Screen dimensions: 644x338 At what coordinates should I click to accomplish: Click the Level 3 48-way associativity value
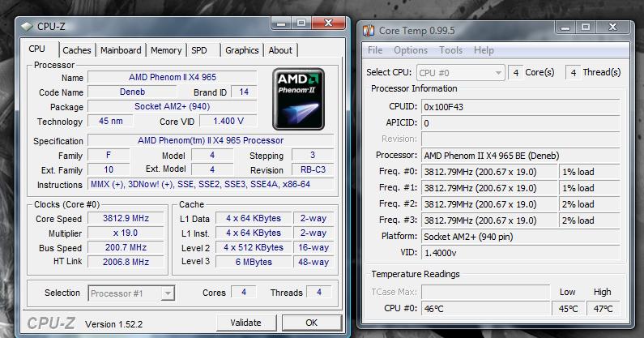click(313, 262)
